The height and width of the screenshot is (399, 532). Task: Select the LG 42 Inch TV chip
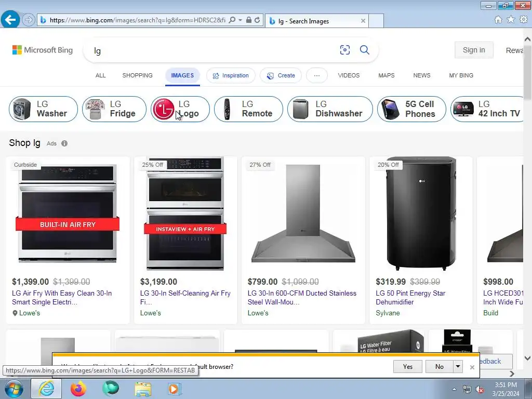tap(487, 109)
